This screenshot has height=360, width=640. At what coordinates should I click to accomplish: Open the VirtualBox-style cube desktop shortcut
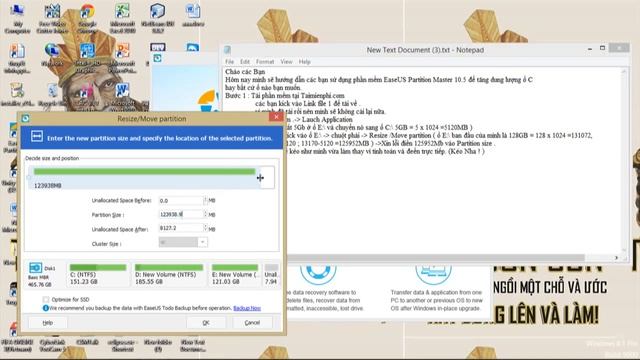click(x=158, y=18)
